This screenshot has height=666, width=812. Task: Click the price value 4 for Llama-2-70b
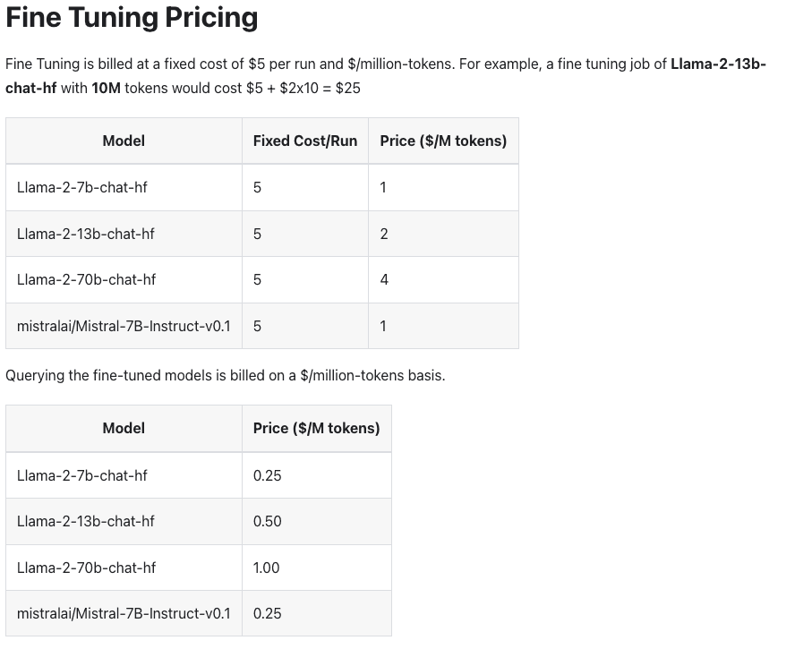point(384,279)
